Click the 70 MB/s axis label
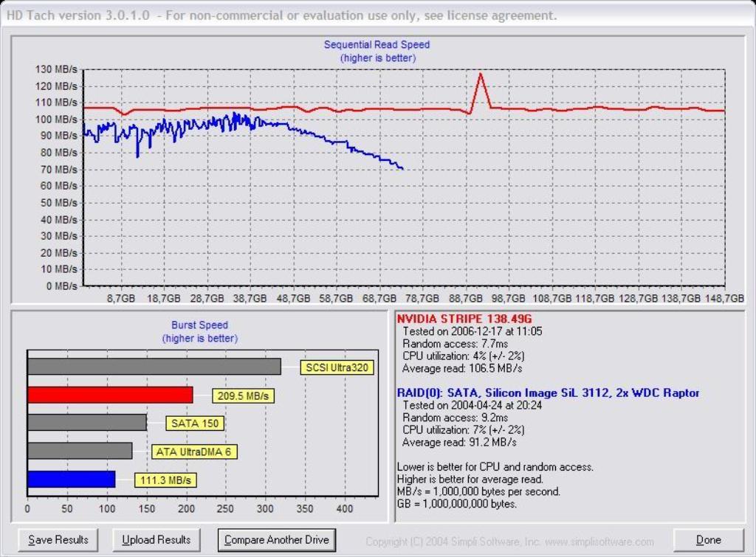The width and height of the screenshot is (756, 557). click(x=58, y=170)
